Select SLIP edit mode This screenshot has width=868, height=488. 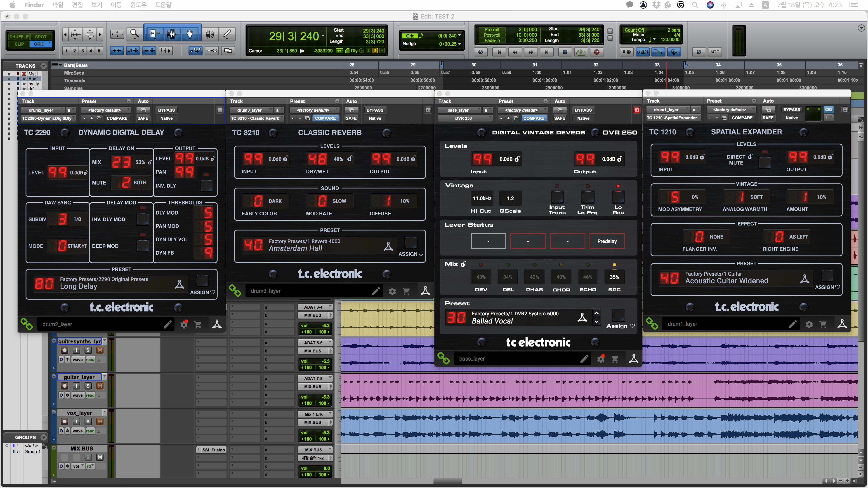click(19, 44)
